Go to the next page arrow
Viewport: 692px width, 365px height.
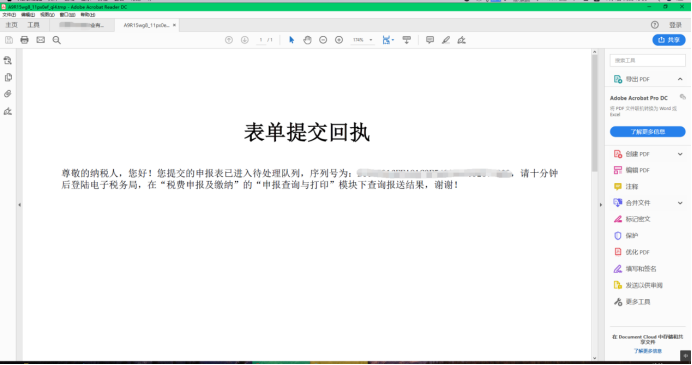click(244, 40)
